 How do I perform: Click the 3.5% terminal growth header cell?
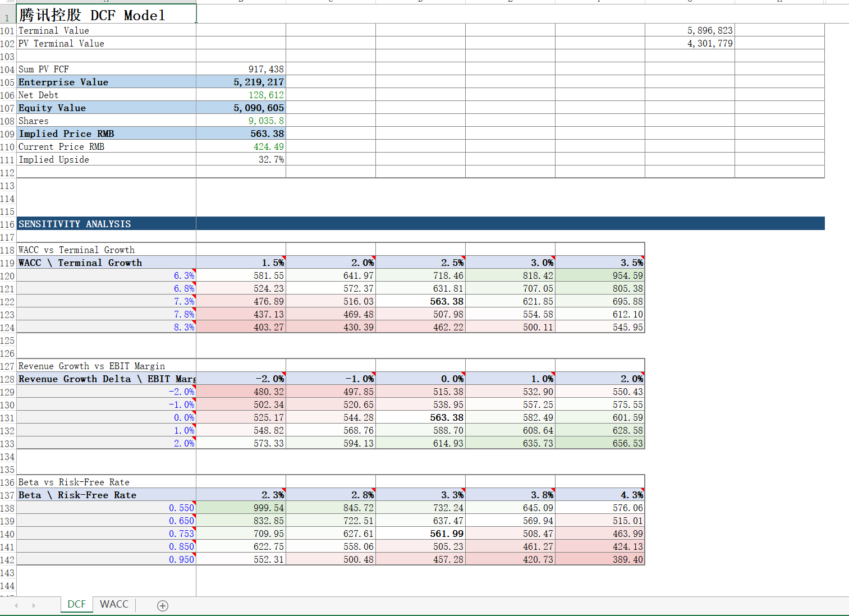click(600, 263)
